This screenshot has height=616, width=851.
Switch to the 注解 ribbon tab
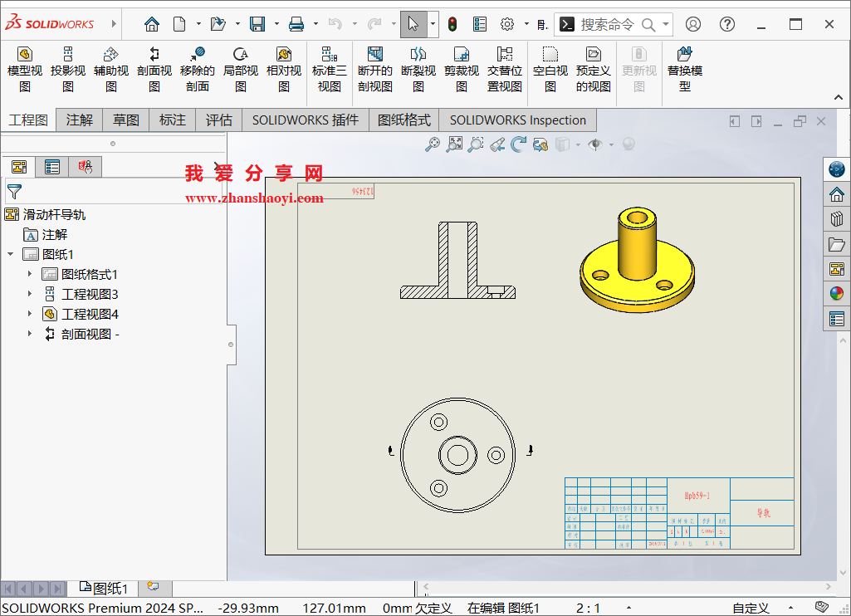79,120
